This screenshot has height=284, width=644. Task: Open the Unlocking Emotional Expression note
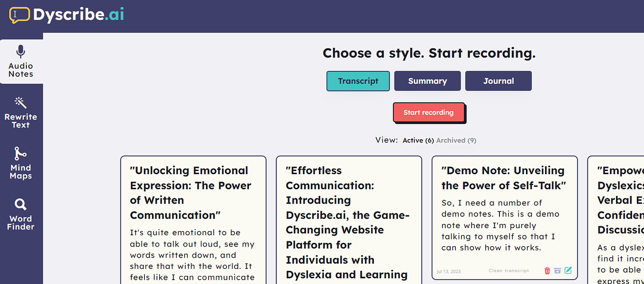click(193, 218)
